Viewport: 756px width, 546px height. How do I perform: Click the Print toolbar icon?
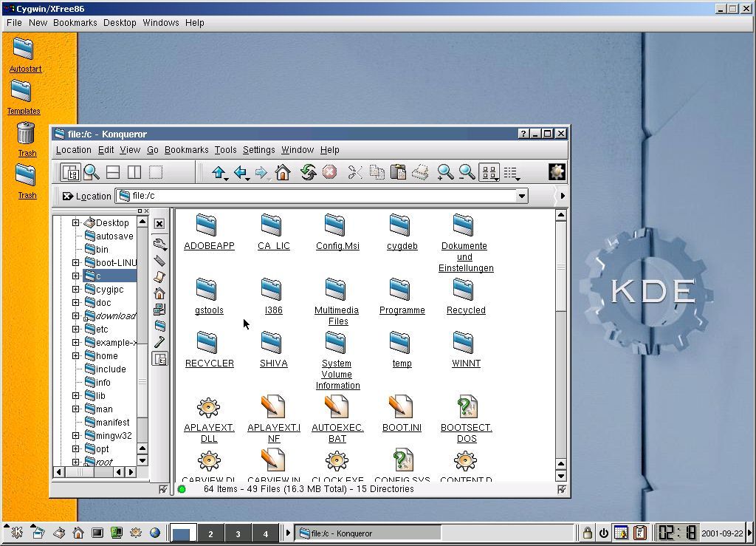tap(420, 173)
